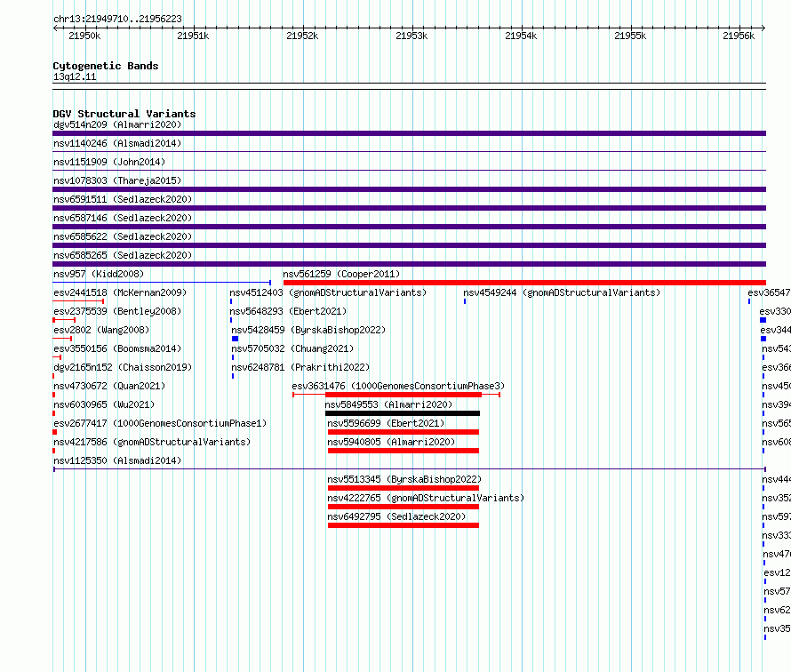Select the nsv6585622 (Sedlazeck2020) label
The height and width of the screenshot is (672, 791).
[123, 236]
